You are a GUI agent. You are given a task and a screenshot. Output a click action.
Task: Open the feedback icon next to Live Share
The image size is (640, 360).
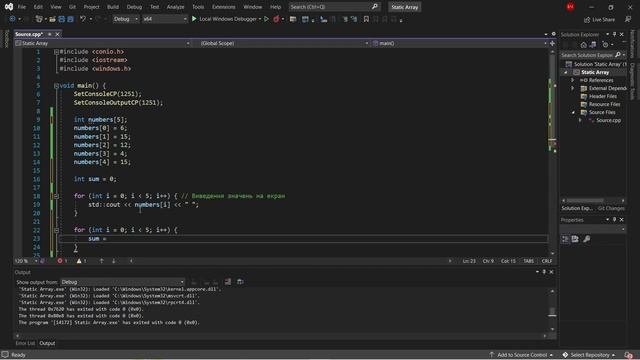point(628,19)
